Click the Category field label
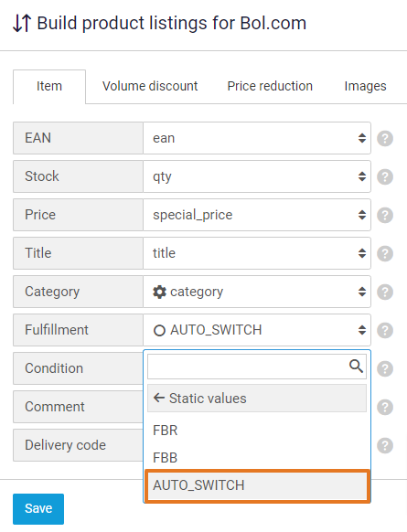The height and width of the screenshot is (532, 407). pos(78,292)
